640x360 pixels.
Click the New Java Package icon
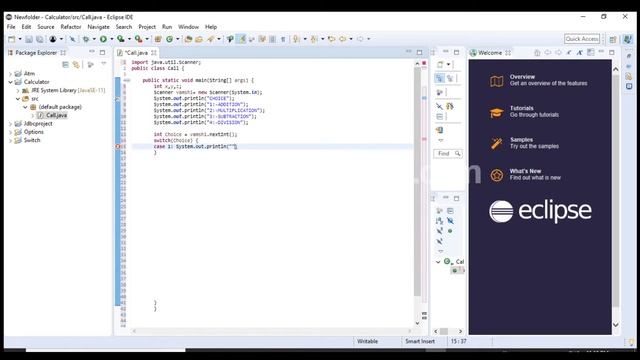tap(158, 39)
